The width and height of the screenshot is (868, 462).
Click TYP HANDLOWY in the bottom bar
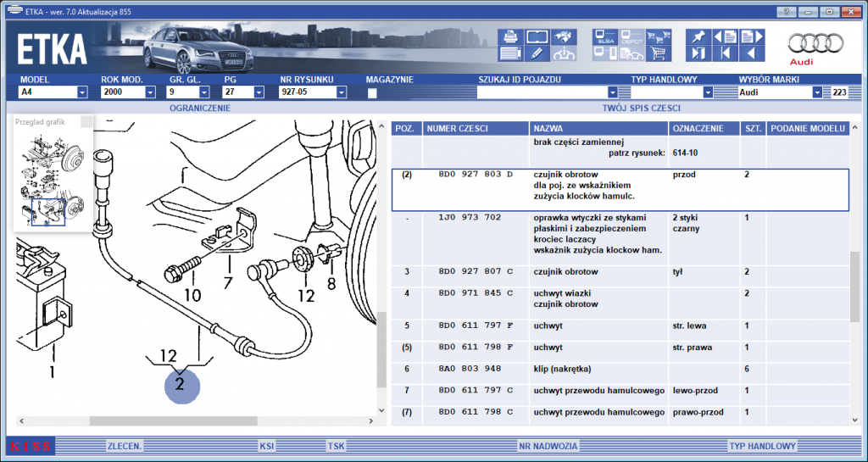click(x=762, y=446)
